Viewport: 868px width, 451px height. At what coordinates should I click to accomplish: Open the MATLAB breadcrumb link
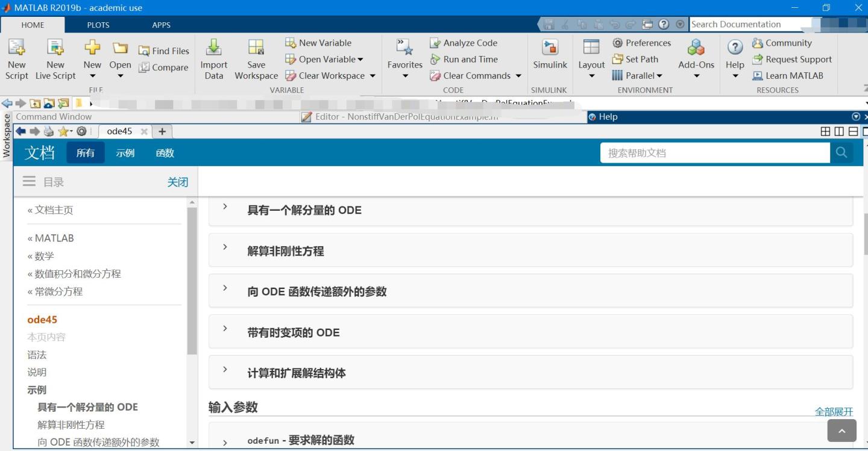[51, 238]
